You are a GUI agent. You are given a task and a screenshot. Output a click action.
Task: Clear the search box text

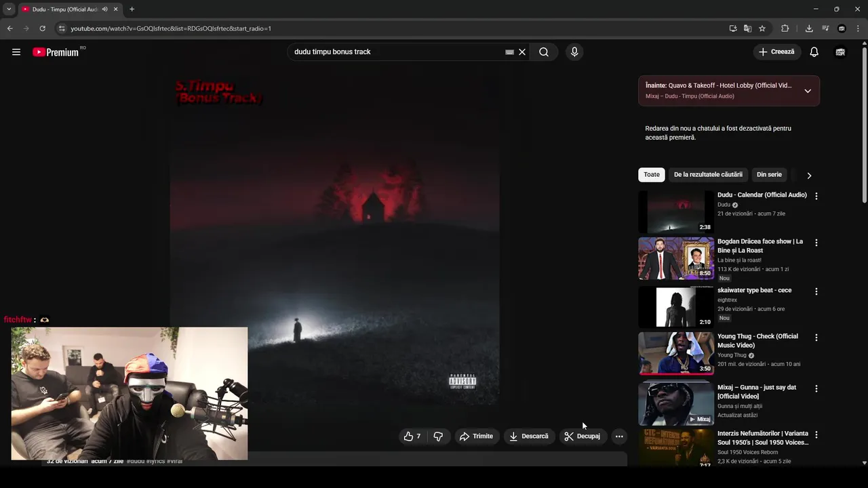point(522,52)
